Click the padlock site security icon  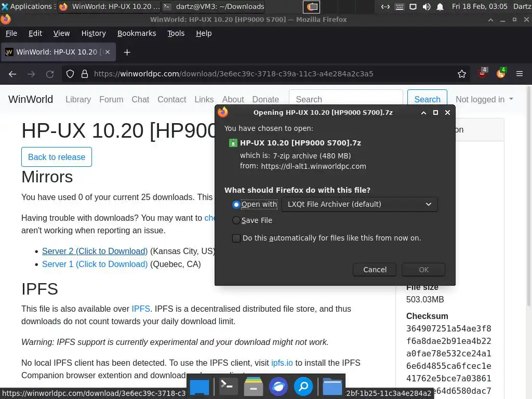(x=85, y=74)
